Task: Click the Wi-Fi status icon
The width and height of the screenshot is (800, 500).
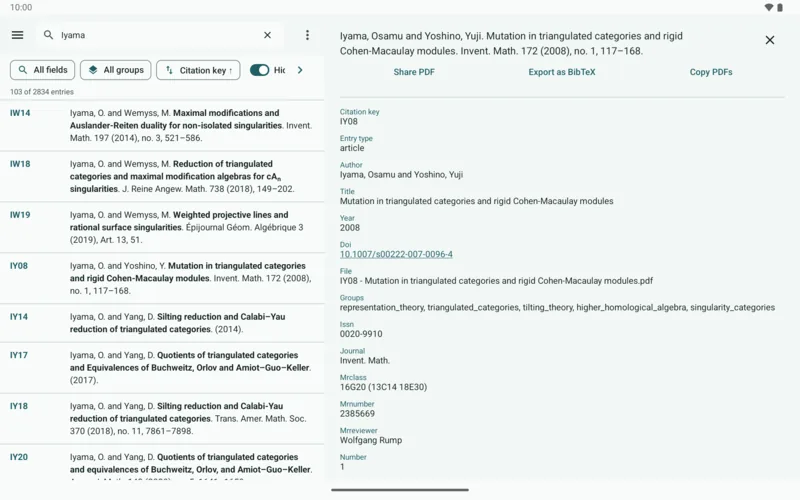Action: coord(768,7)
